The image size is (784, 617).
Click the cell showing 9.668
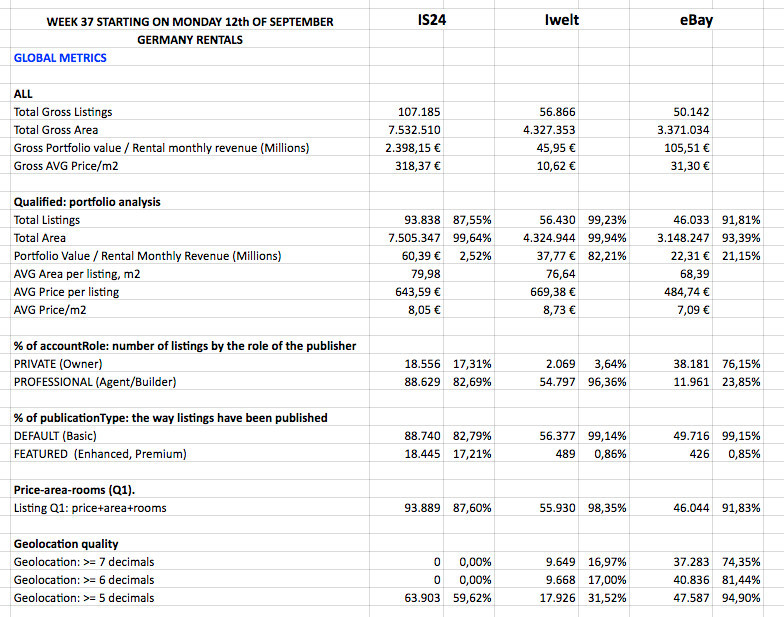pyautogui.click(x=560, y=580)
